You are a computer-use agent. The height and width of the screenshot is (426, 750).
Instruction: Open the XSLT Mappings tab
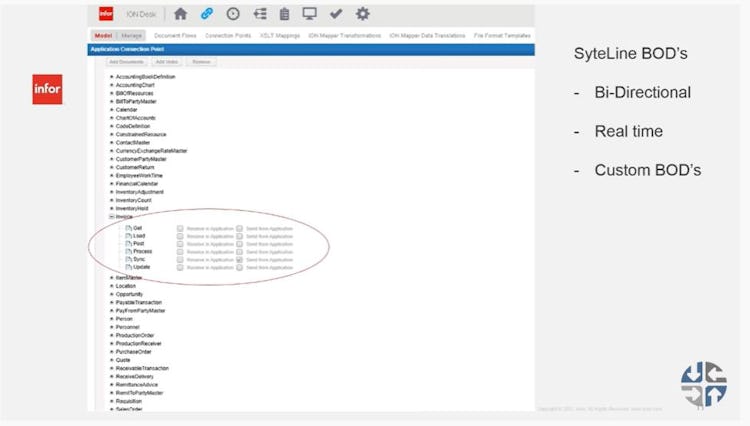coord(280,35)
